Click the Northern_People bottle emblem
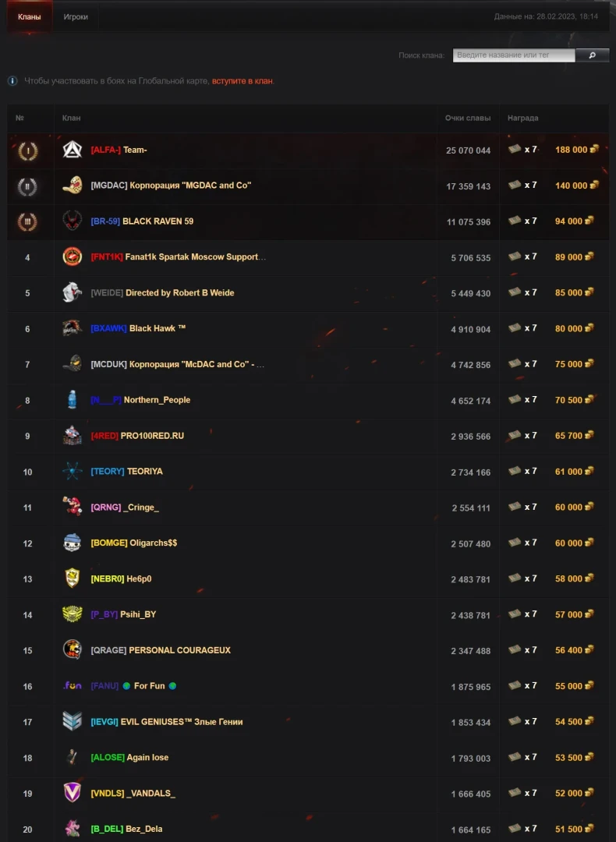This screenshot has width=616, height=842. click(x=73, y=400)
